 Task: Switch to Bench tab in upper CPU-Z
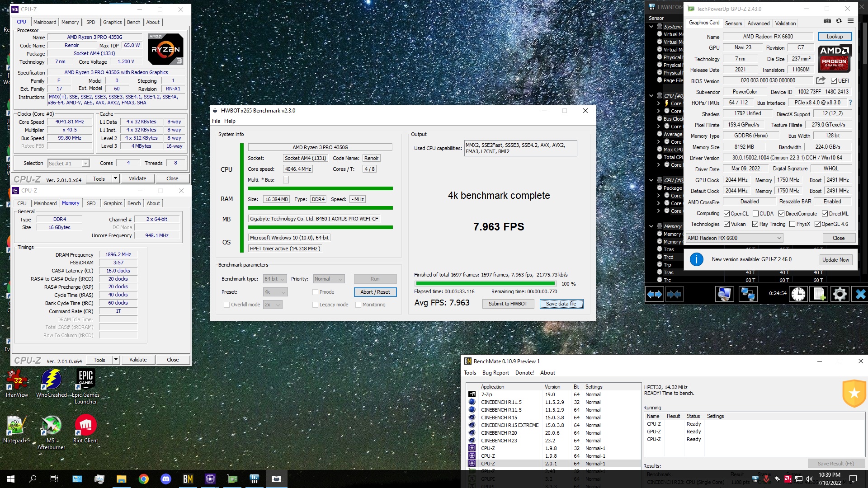(x=133, y=22)
